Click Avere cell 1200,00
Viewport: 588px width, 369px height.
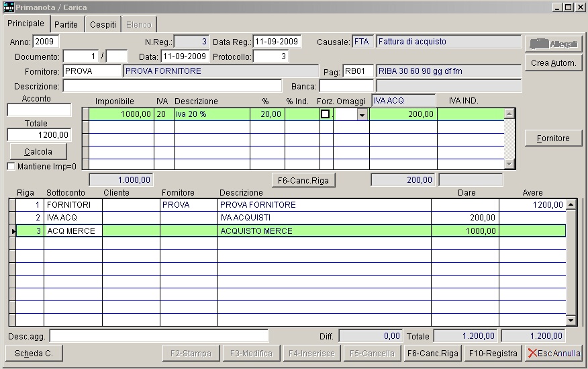tap(532, 205)
